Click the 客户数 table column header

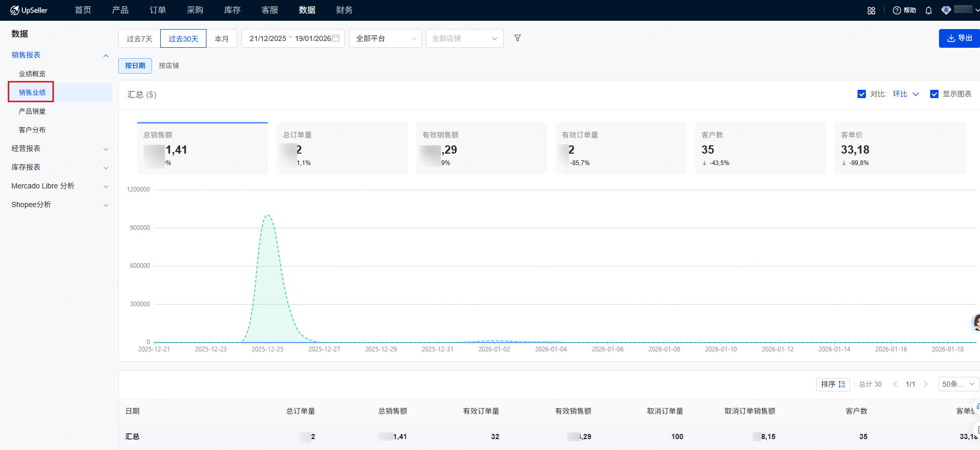pyautogui.click(x=856, y=411)
